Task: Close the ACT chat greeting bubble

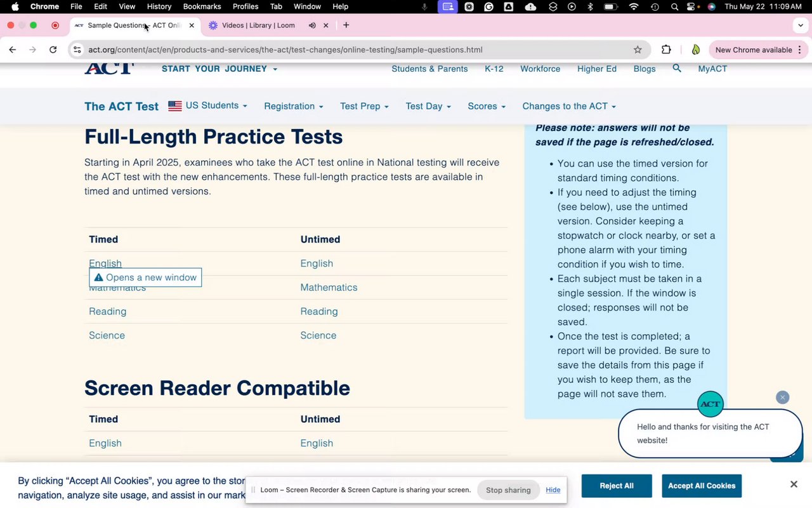Action: (783, 398)
